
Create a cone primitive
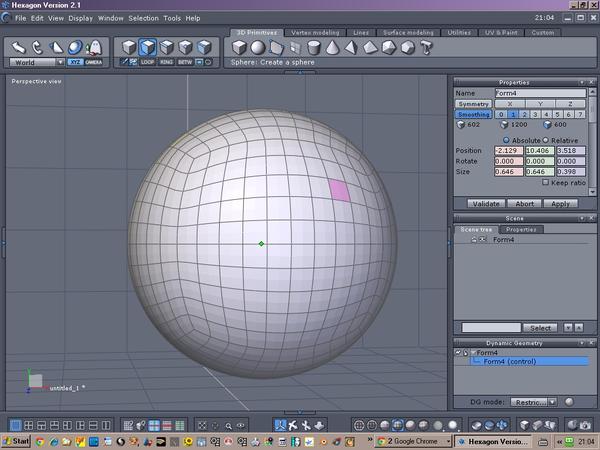click(333, 48)
